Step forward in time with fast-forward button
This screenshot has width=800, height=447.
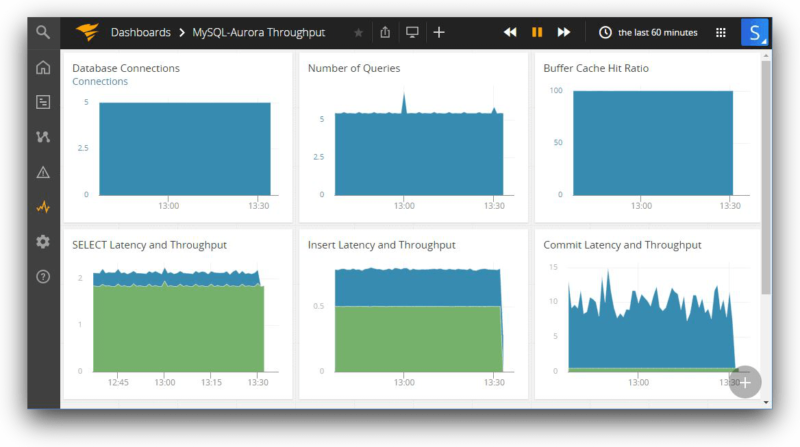coord(564,32)
